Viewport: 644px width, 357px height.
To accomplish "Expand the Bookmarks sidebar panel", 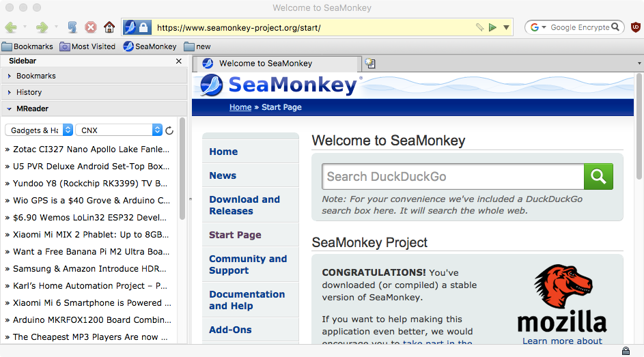I will pos(94,76).
